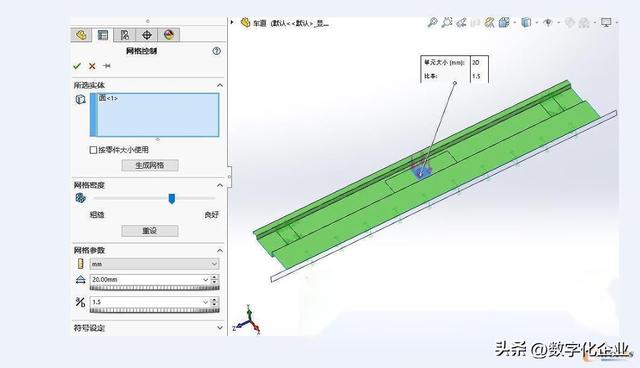Open the Hide/Show Items dropdown arrow

pyautogui.click(x=558, y=22)
